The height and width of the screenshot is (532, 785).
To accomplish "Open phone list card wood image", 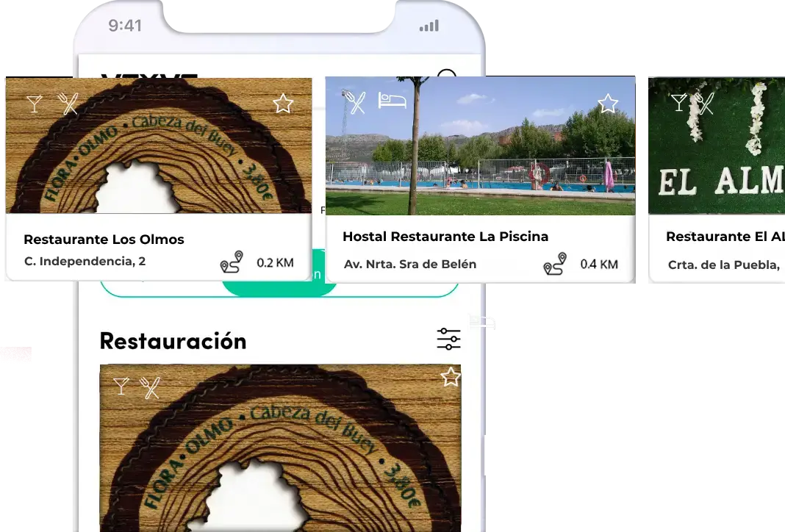I will [x=280, y=448].
